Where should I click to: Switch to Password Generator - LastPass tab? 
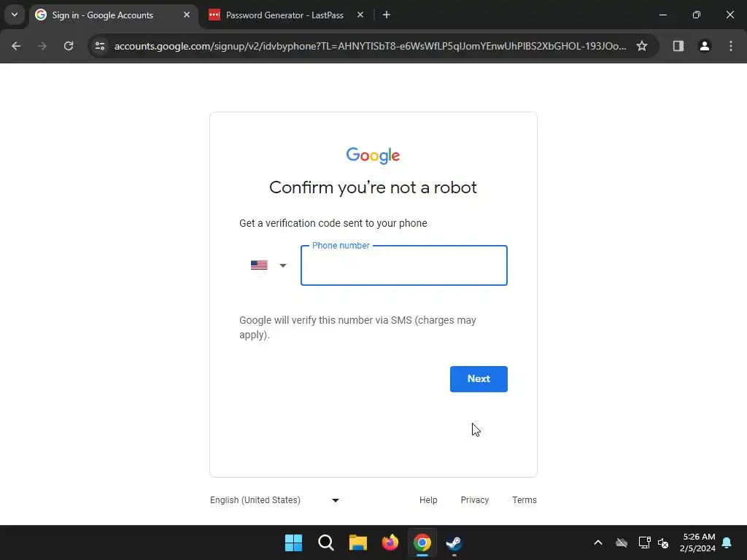(x=285, y=15)
